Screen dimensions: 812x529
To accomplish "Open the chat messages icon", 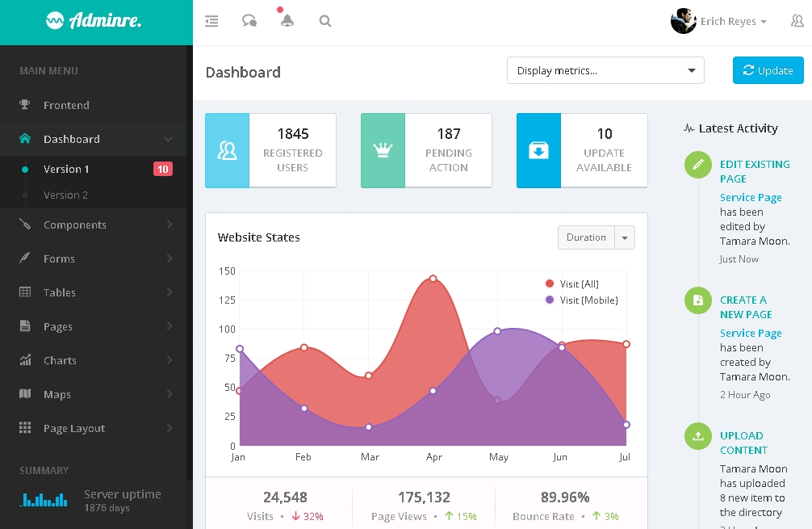I will [249, 22].
